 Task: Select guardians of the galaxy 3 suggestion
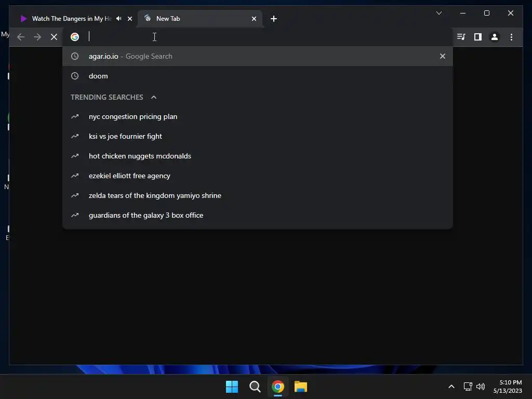click(258, 215)
